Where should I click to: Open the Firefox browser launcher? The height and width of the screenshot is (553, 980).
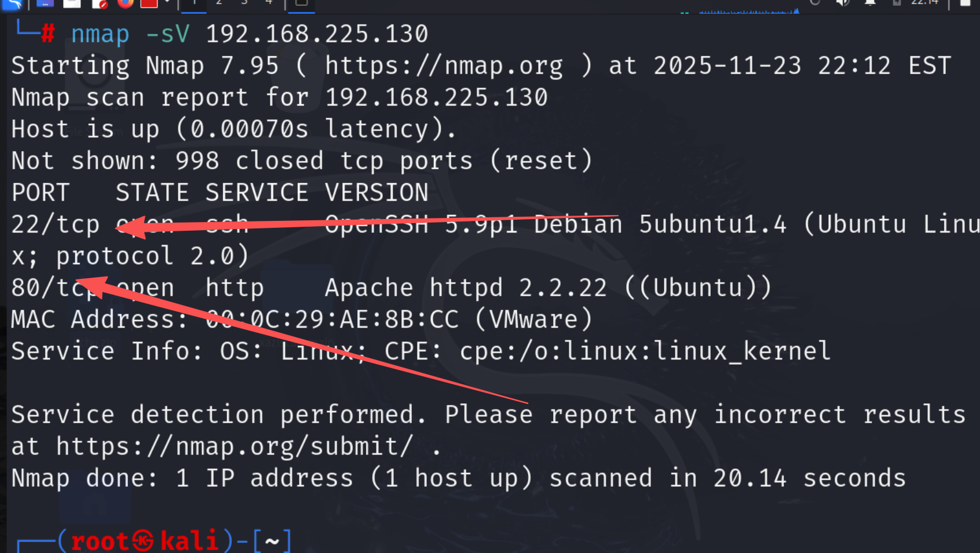(x=125, y=3)
